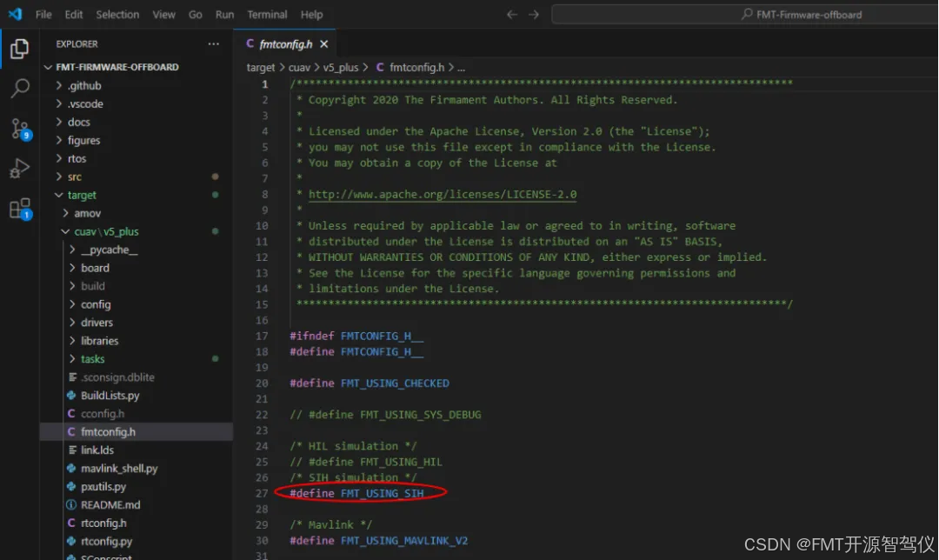Open the Search view icon
The width and height of the screenshot is (939, 560).
point(20,88)
